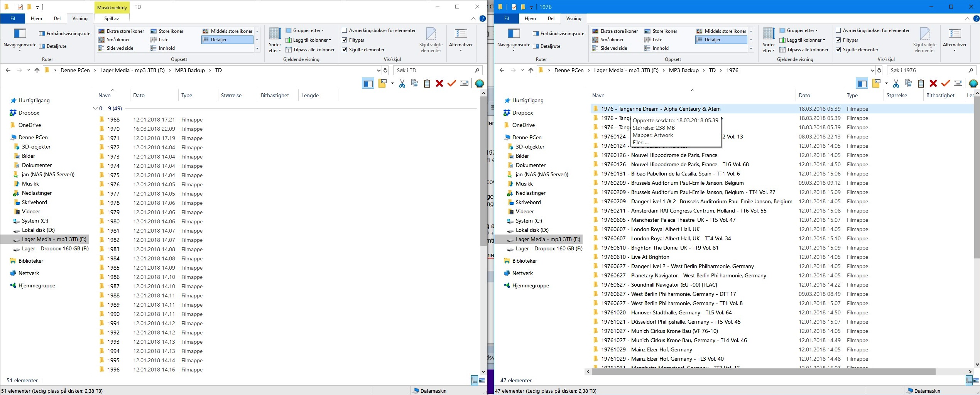Refresh the TD window address bar
The width and height of the screenshot is (980, 395).
point(385,70)
